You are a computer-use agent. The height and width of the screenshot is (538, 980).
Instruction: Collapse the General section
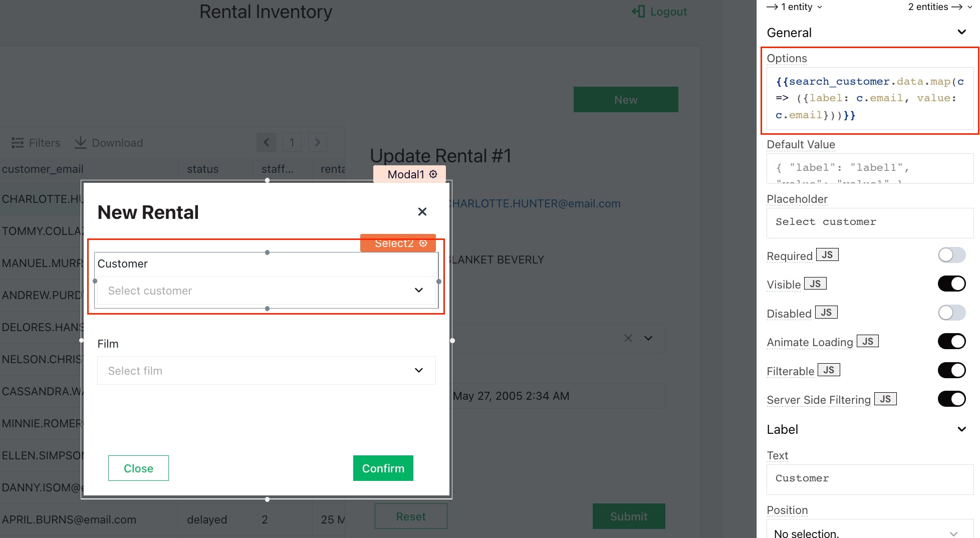[x=961, y=33]
